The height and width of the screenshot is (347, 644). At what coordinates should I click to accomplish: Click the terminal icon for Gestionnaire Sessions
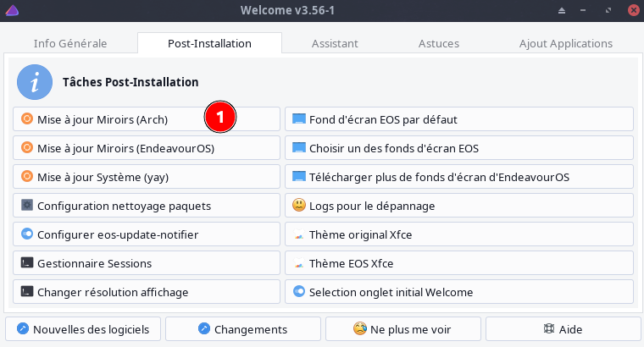[x=26, y=263]
